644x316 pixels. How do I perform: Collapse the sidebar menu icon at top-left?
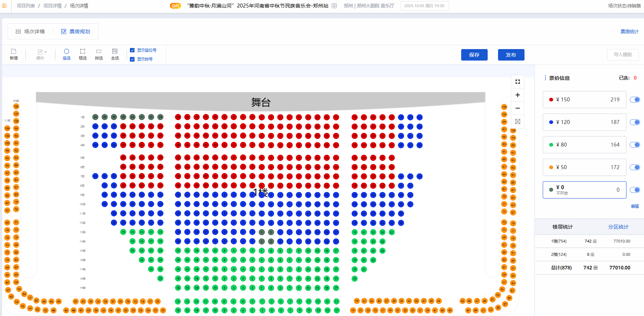[4, 6]
